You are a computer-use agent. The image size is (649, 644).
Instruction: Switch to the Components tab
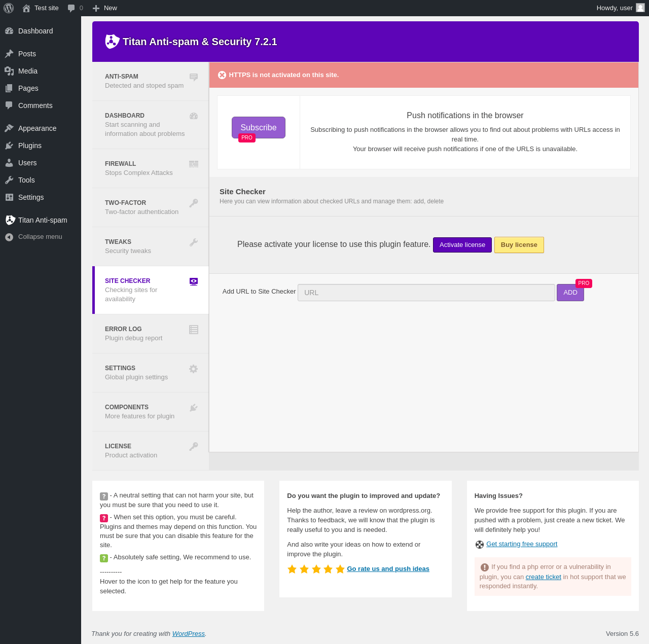[151, 412]
